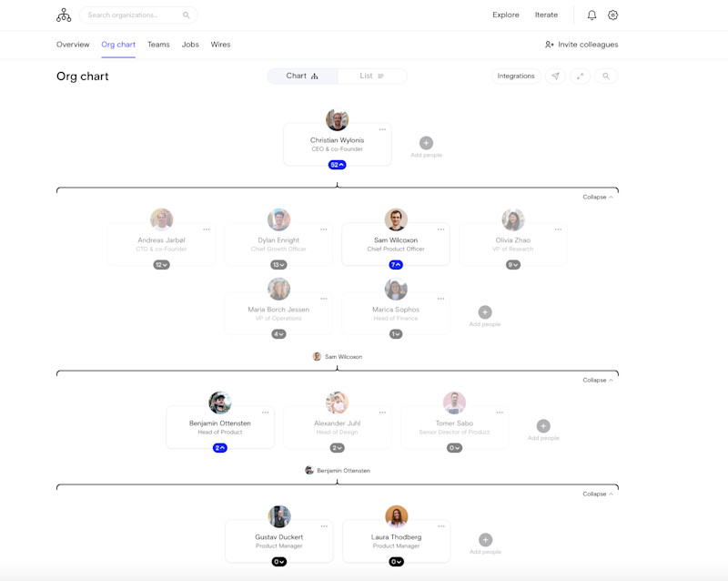The height and width of the screenshot is (581, 728).
Task: Open Maria Borch Jessen card options menu
Action: pyautogui.click(x=324, y=299)
